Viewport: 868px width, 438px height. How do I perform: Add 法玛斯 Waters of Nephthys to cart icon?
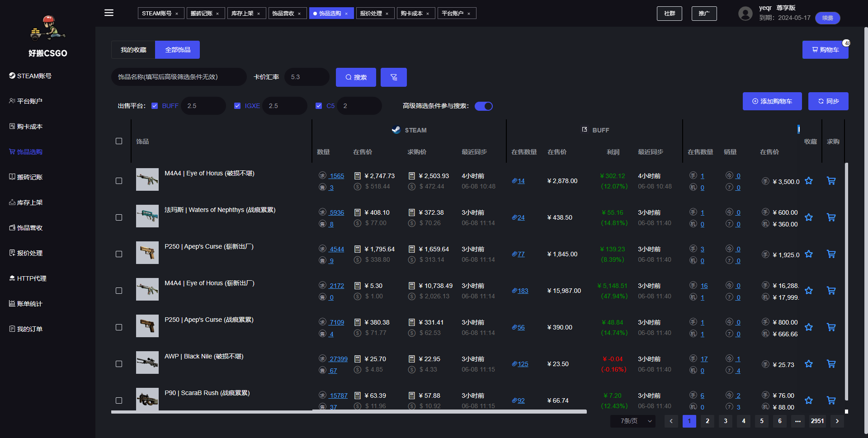click(x=831, y=217)
